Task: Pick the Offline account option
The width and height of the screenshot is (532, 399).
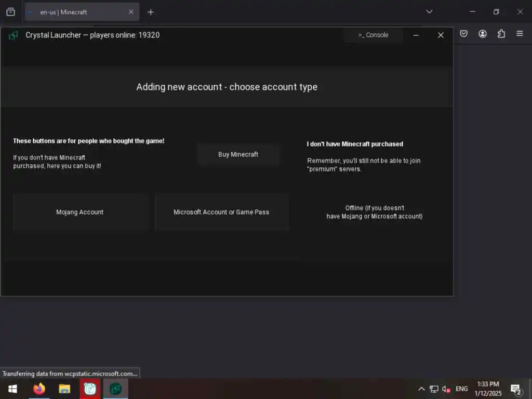Action: (374, 212)
